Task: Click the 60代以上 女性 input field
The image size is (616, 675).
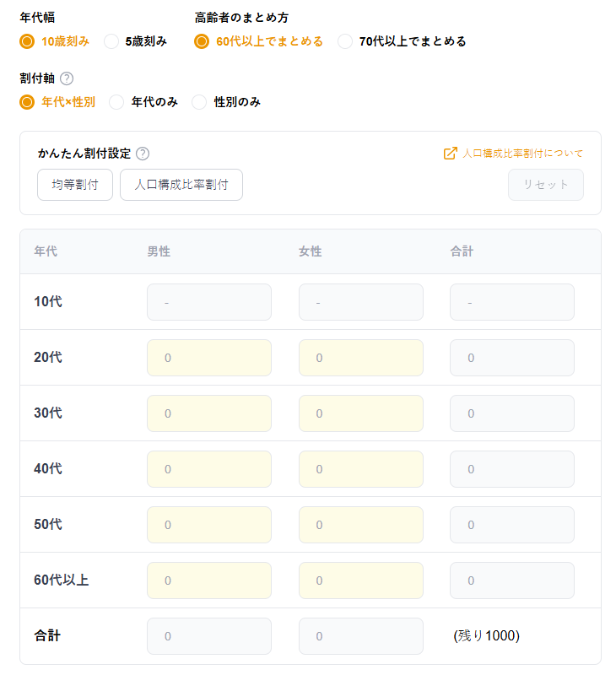Action: pos(361,580)
